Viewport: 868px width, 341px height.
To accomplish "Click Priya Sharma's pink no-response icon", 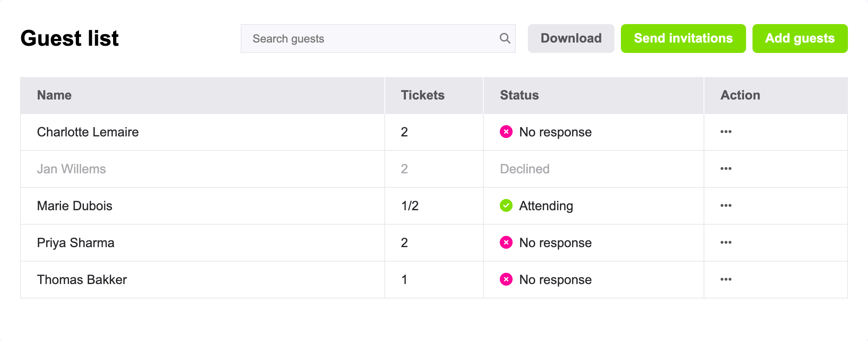I will [x=506, y=242].
